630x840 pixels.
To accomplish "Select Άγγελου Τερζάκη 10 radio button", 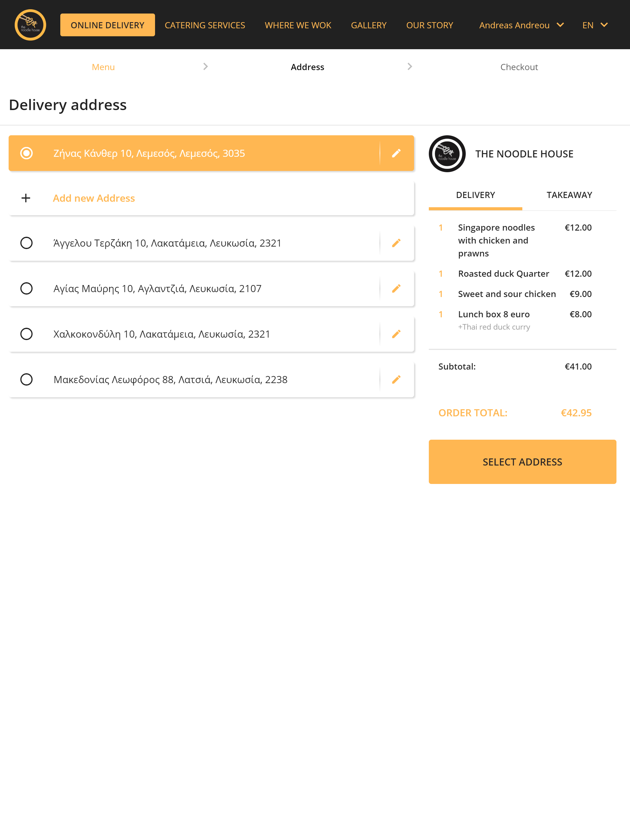I will [26, 243].
